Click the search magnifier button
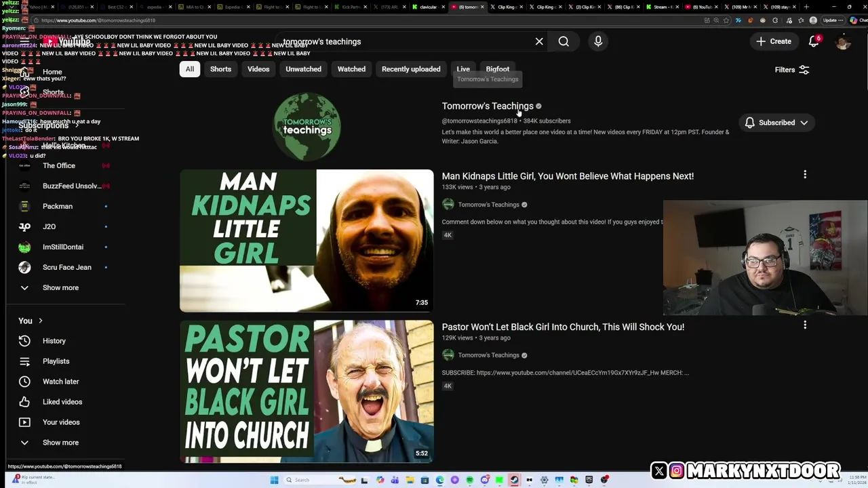This screenshot has height=488, width=868. coord(564,41)
